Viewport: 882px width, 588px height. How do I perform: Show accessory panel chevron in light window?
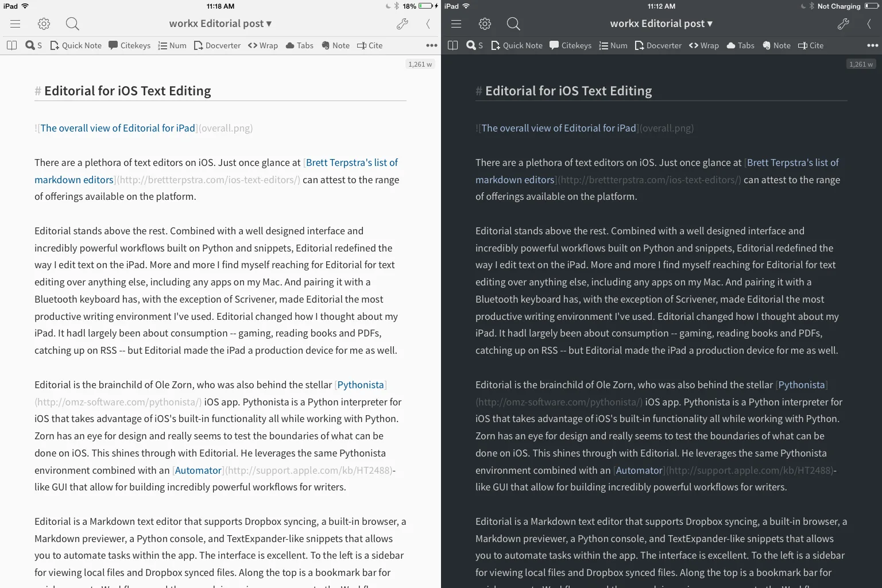point(428,24)
